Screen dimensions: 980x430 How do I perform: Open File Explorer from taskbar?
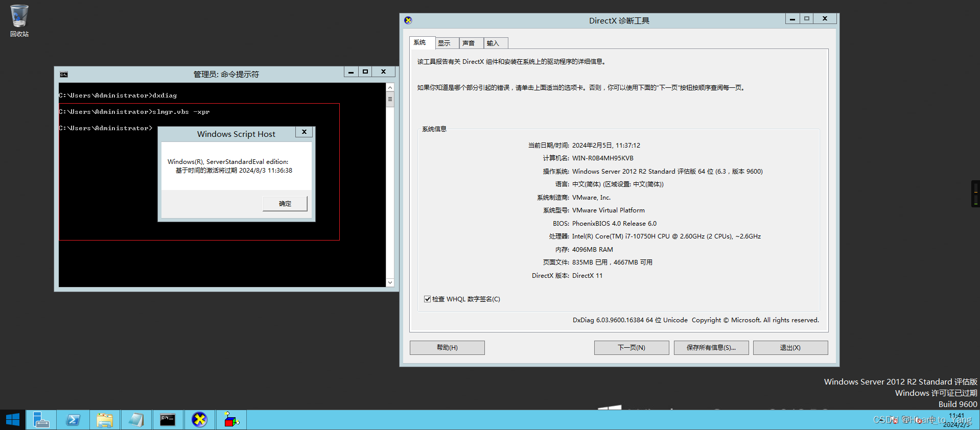(105, 420)
